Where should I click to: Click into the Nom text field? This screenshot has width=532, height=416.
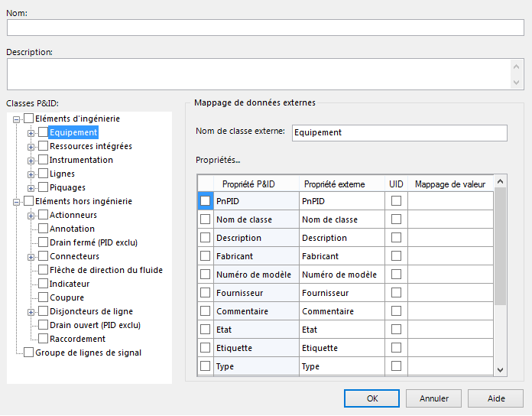click(x=265, y=28)
